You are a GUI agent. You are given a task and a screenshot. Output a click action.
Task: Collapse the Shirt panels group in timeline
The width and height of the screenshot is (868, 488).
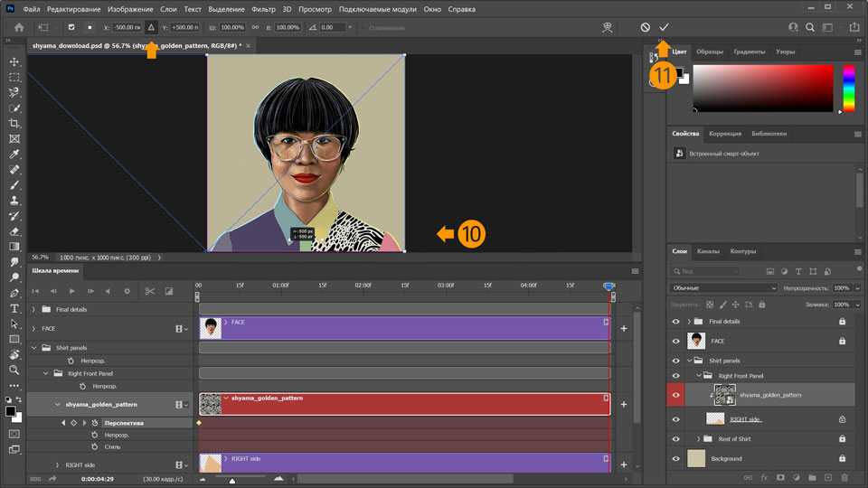[34, 347]
